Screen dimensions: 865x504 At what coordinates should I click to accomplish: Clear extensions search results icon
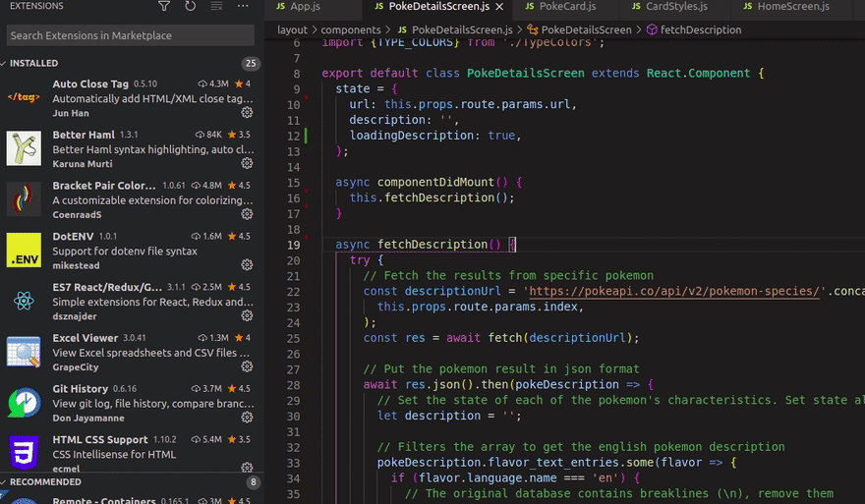click(216, 7)
